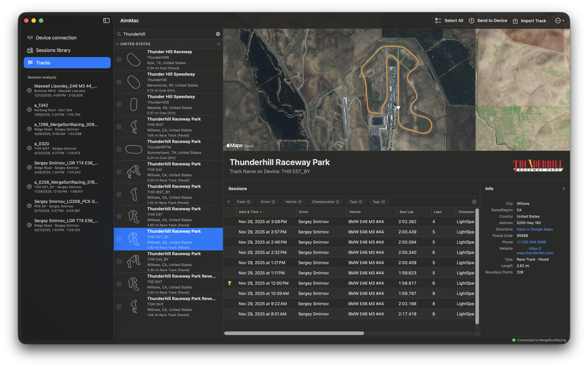The width and height of the screenshot is (588, 368).
Task: Sort by Date & Time column header
Action: click(266, 212)
